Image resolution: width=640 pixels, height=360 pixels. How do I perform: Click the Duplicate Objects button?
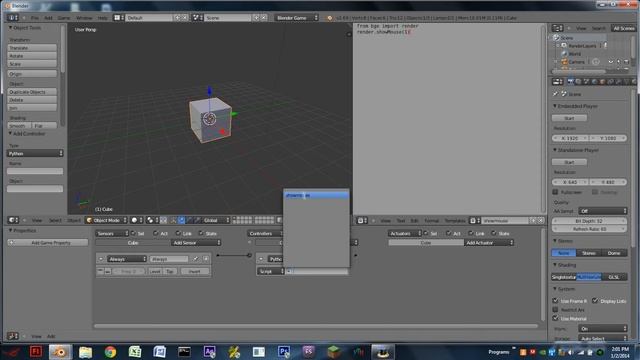click(32, 92)
